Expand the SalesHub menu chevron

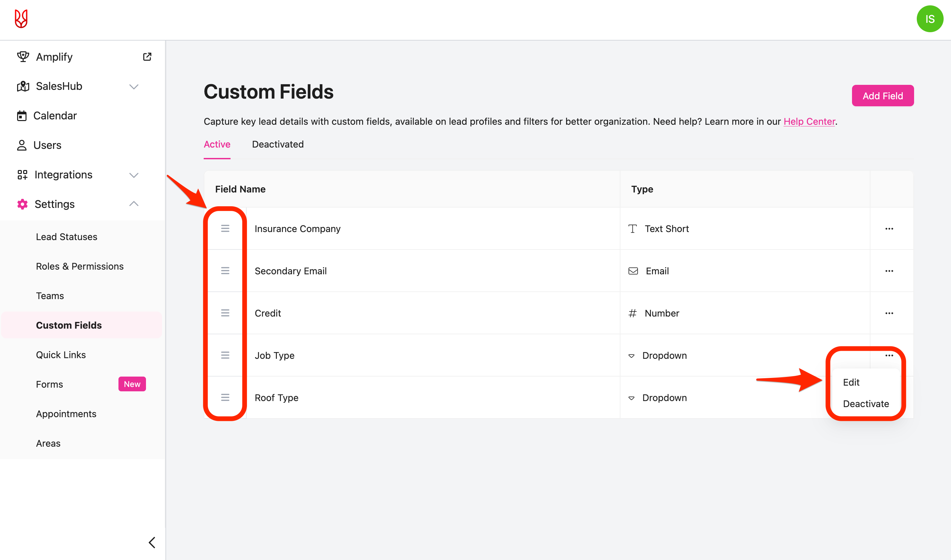coord(134,87)
